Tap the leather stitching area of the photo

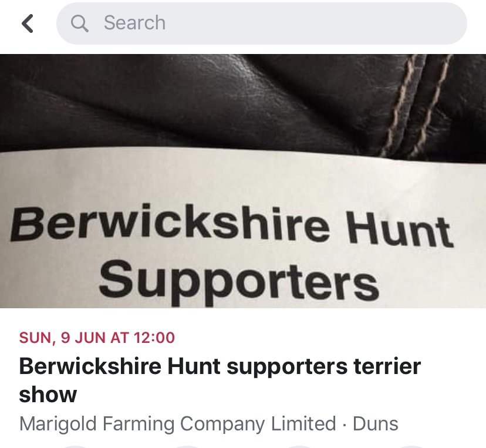416,106
